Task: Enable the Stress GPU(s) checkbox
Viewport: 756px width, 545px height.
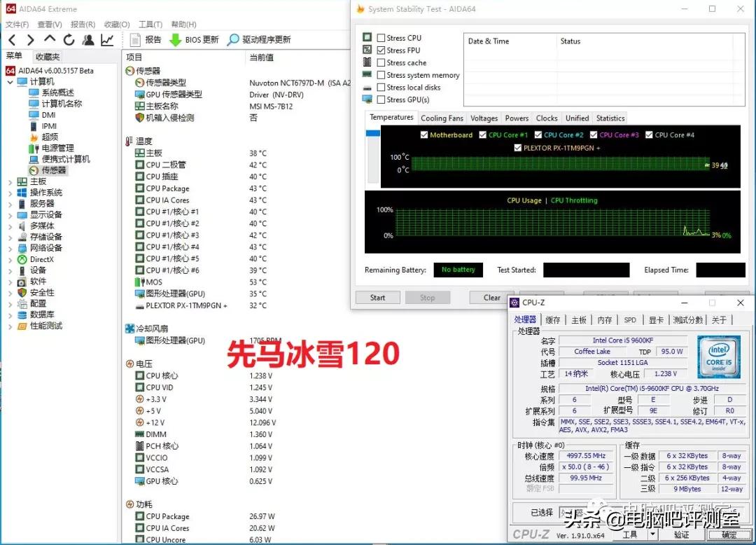Action: click(x=380, y=99)
